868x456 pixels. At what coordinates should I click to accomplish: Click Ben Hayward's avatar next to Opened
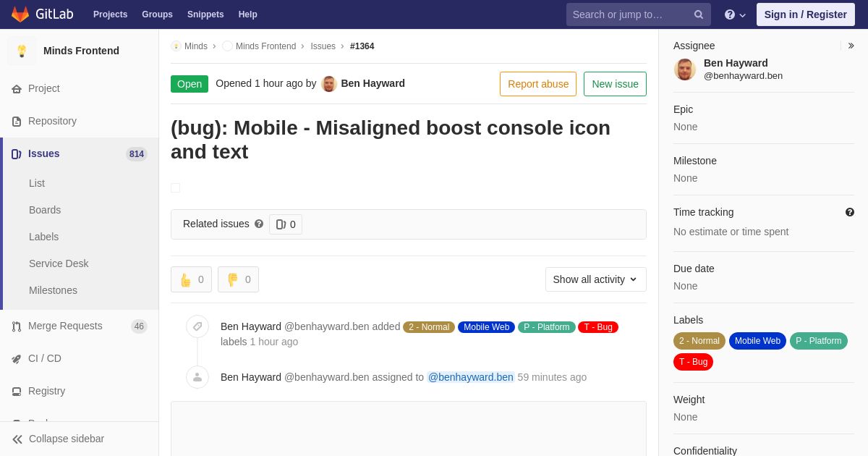tap(329, 84)
